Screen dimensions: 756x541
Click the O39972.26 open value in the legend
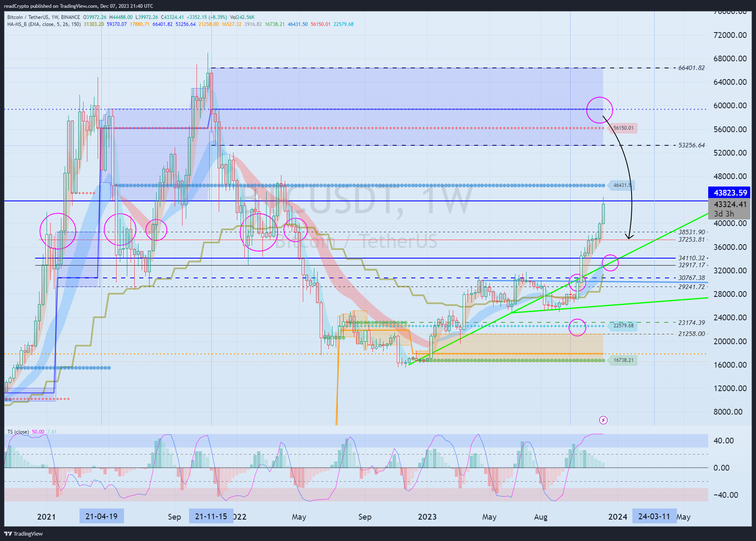point(95,17)
